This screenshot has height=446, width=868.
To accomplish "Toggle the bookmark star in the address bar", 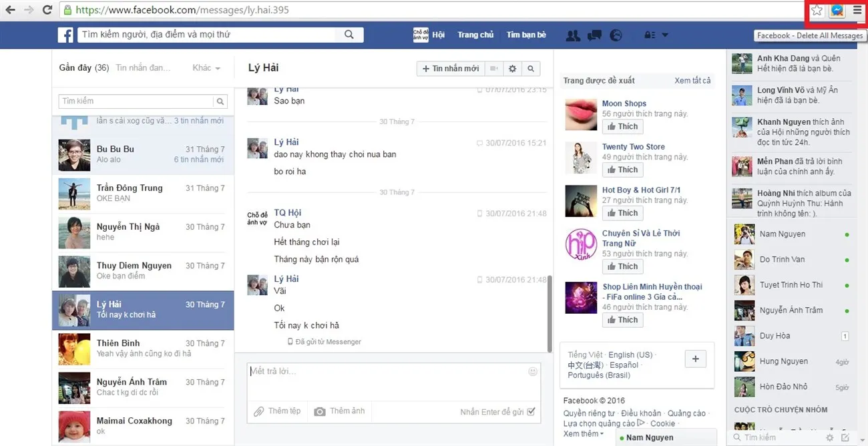I will tap(816, 10).
